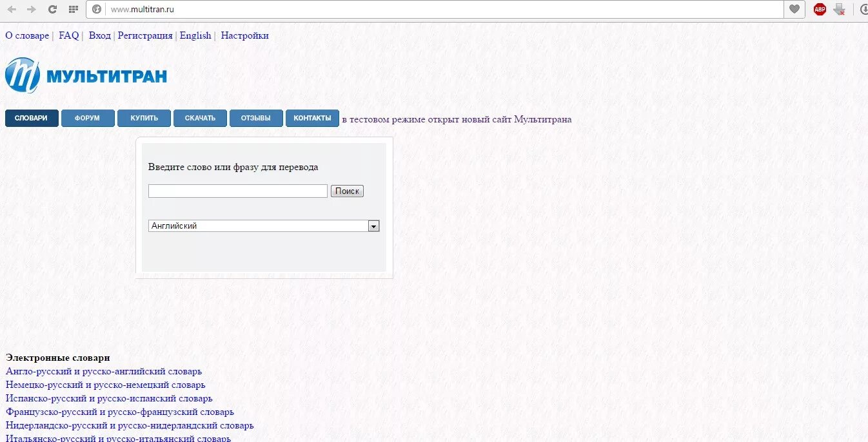
Task: Bookmark page with the heart icon
Action: coord(794,9)
